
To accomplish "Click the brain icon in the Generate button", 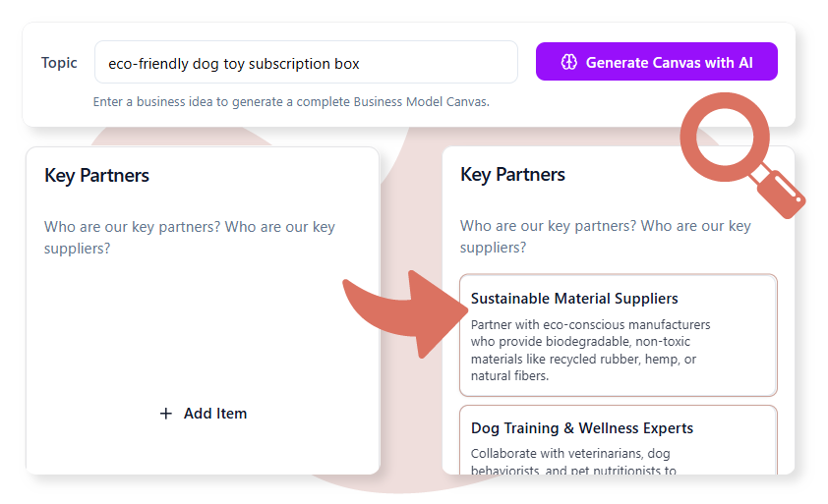I will point(568,62).
